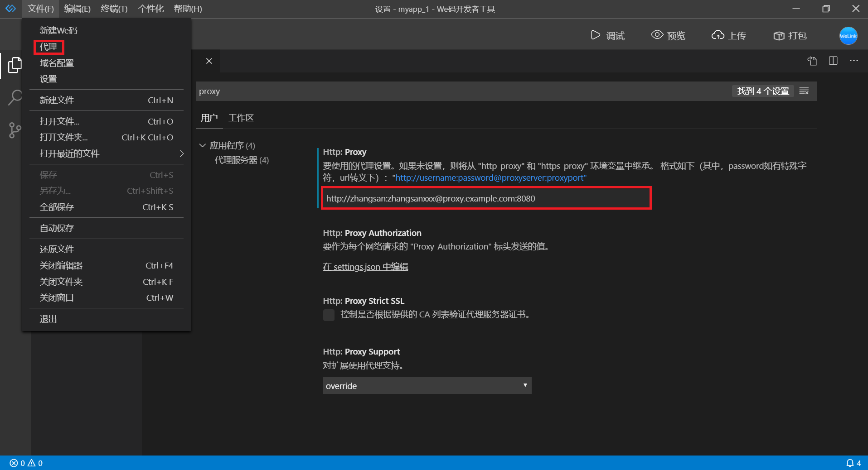Switch to the 工作区 settings tab

click(240, 118)
